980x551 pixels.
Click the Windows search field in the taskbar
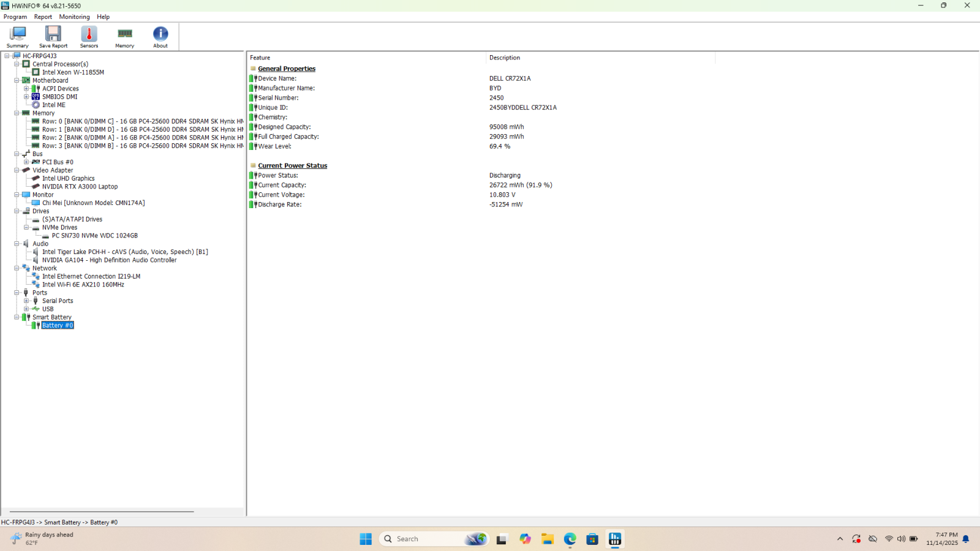pyautogui.click(x=429, y=539)
